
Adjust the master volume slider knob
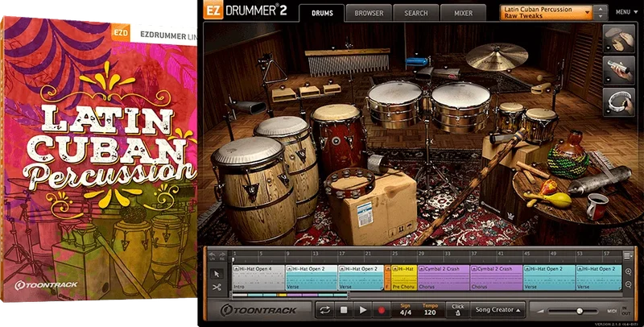click(580, 311)
